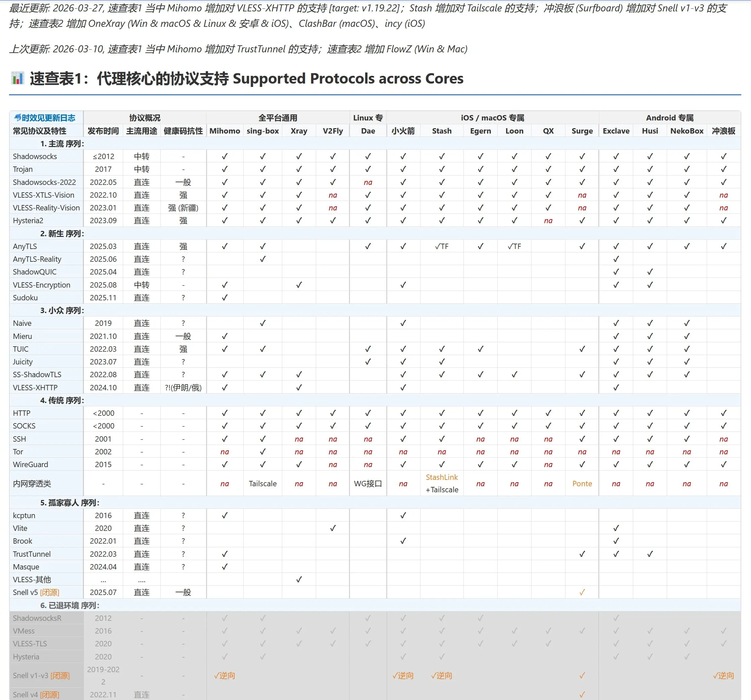This screenshot has height=700, width=751.
Task: Click ✓逆向 under Mihomo for Snell v1-v3
Action: point(224,676)
